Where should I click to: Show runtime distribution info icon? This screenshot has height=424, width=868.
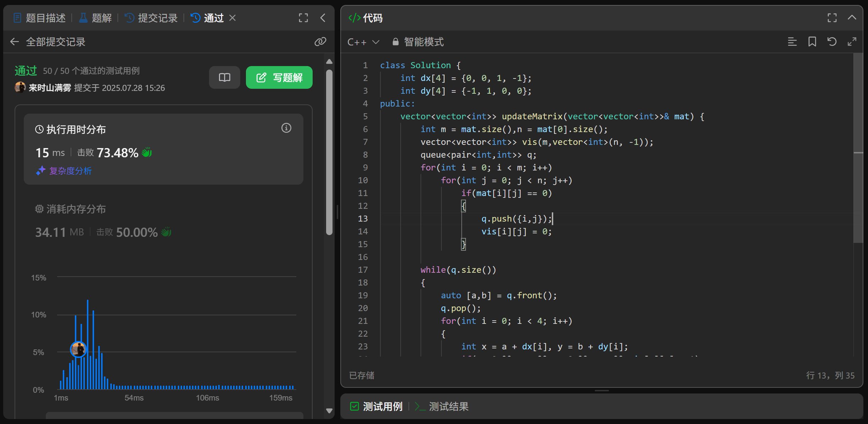286,128
